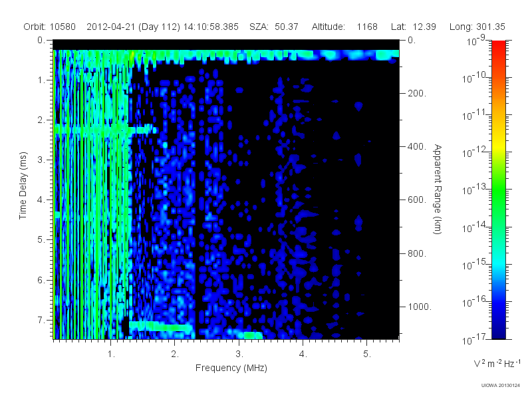
Task: Click the 5. tick on Frequency axis
Action: tap(367, 354)
